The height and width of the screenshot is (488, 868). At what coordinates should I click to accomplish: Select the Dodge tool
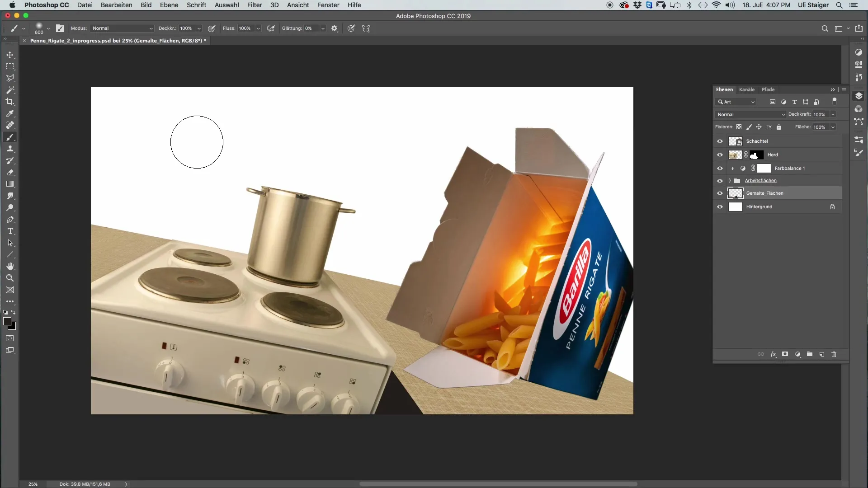pyautogui.click(x=10, y=207)
